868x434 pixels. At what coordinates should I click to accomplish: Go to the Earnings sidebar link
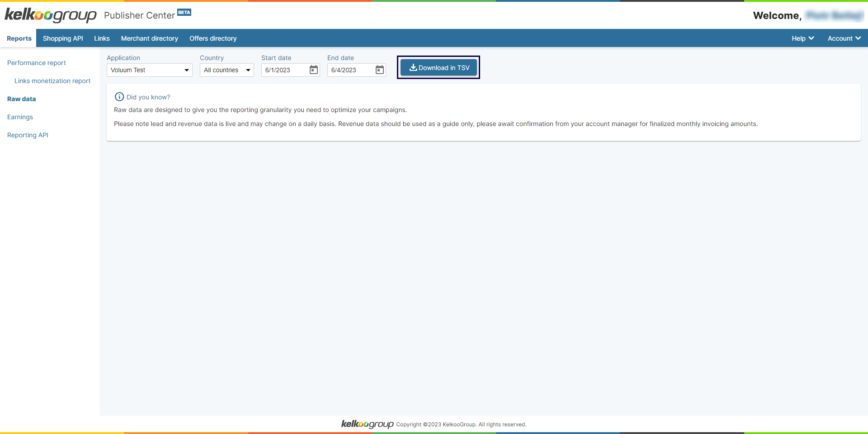point(20,117)
